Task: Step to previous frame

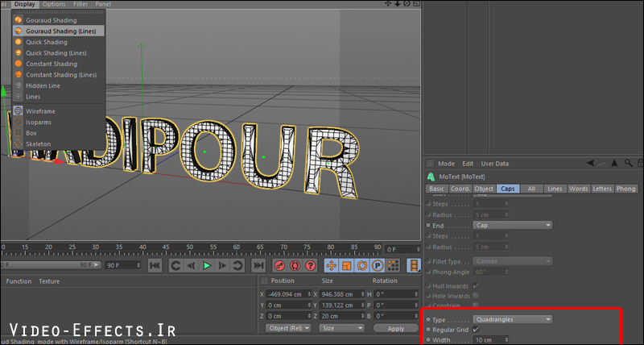Action: coord(191,266)
